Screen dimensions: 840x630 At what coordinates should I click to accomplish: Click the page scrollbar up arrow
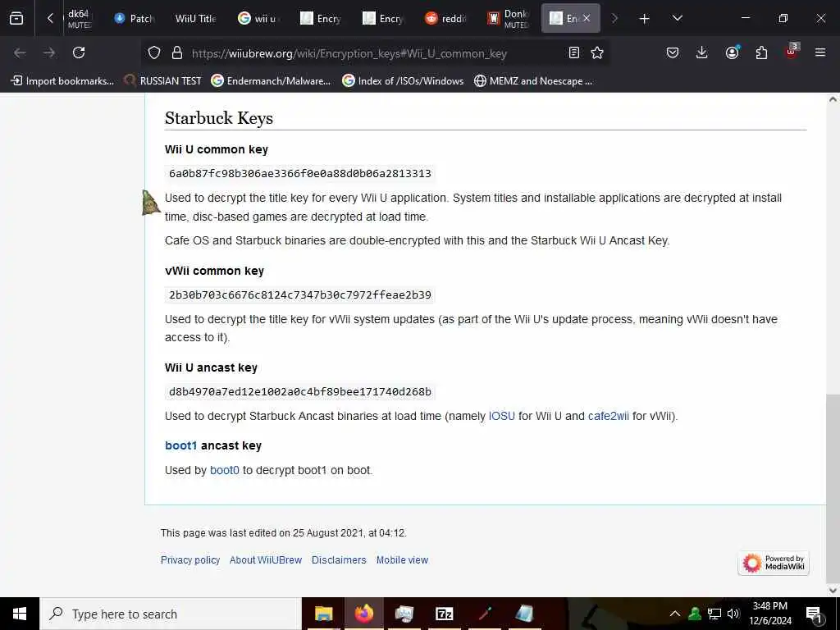(x=833, y=99)
